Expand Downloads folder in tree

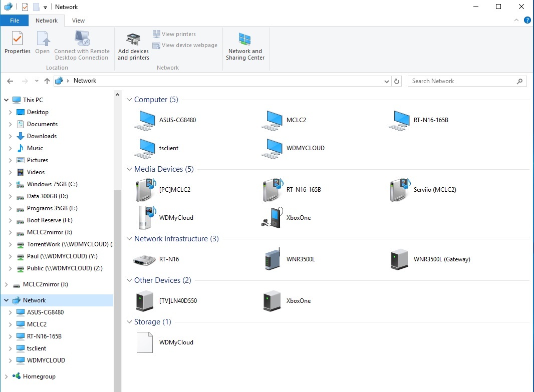10,137
